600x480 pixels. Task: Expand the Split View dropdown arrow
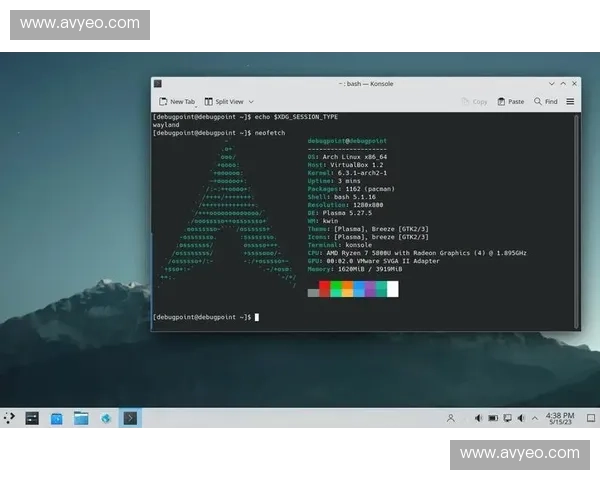[x=251, y=101]
